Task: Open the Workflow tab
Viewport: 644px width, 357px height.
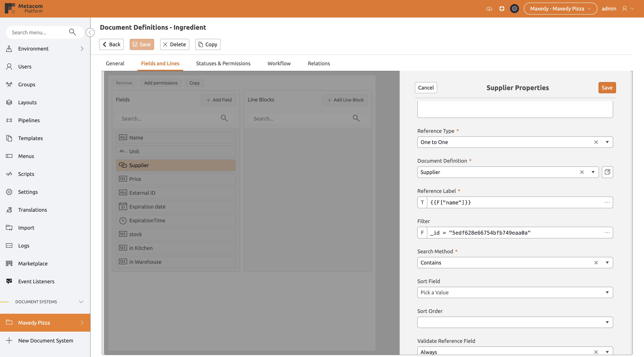Action: click(x=279, y=63)
